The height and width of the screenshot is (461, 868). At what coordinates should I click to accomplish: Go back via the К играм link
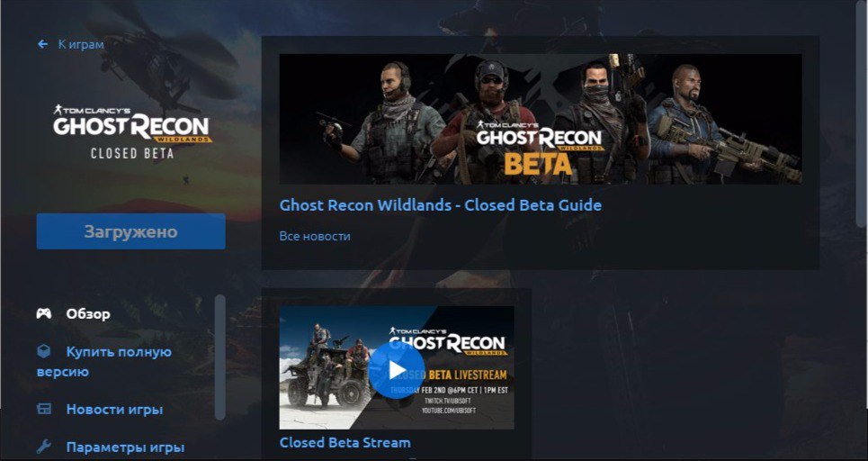(81, 44)
